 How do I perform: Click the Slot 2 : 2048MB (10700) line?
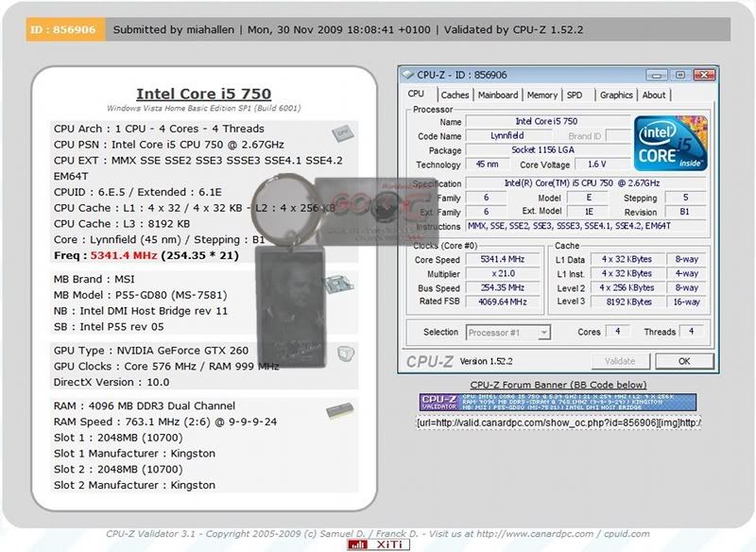click(x=118, y=470)
